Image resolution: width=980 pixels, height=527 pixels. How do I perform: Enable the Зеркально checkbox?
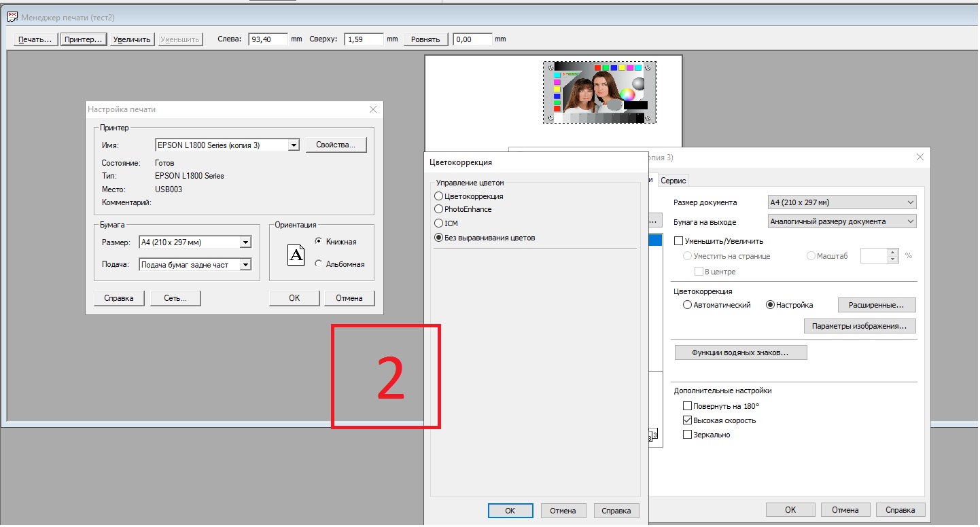[688, 435]
